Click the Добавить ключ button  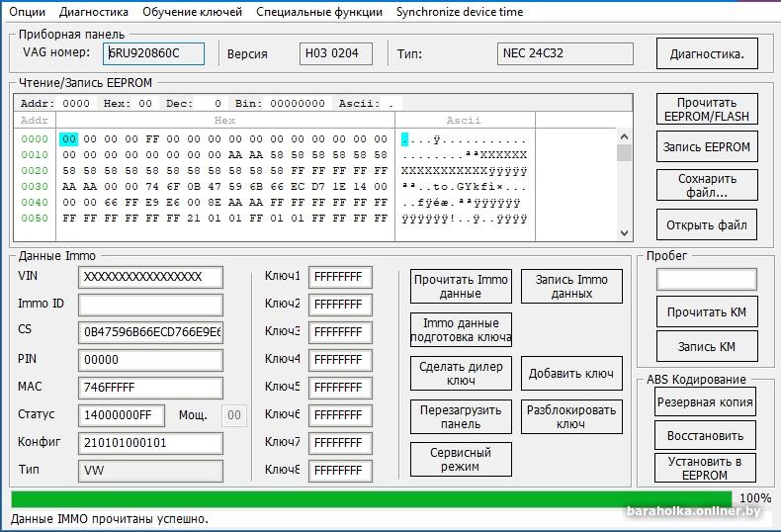click(x=571, y=373)
